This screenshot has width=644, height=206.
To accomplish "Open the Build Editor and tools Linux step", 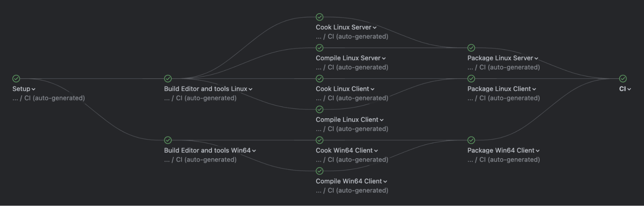I will pyautogui.click(x=206, y=89).
